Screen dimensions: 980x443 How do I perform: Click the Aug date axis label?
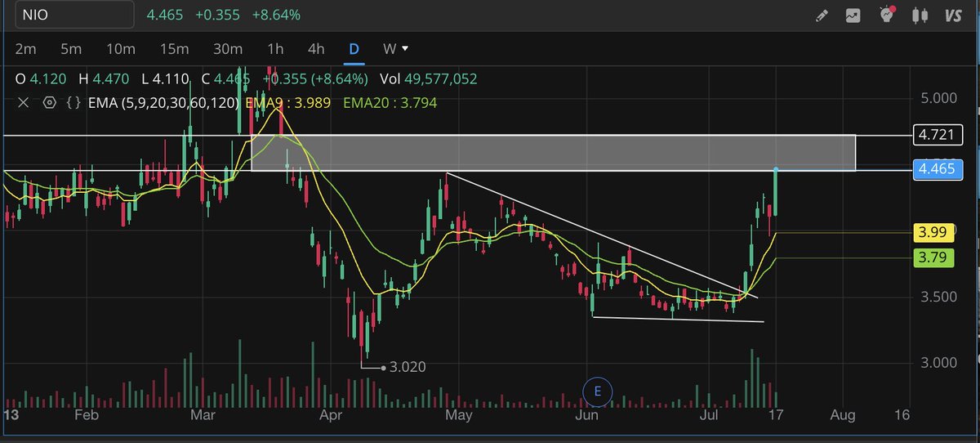click(842, 415)
